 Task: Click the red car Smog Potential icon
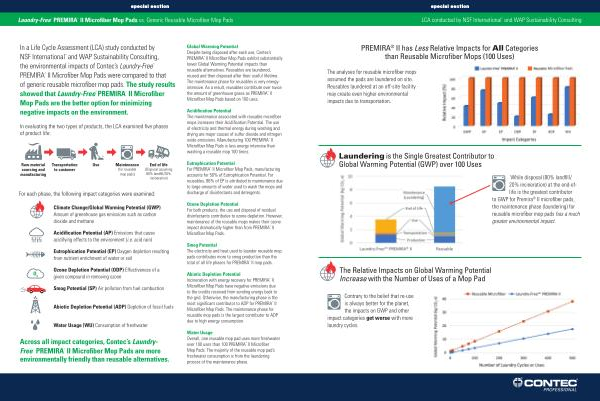[x=35, y=289]
